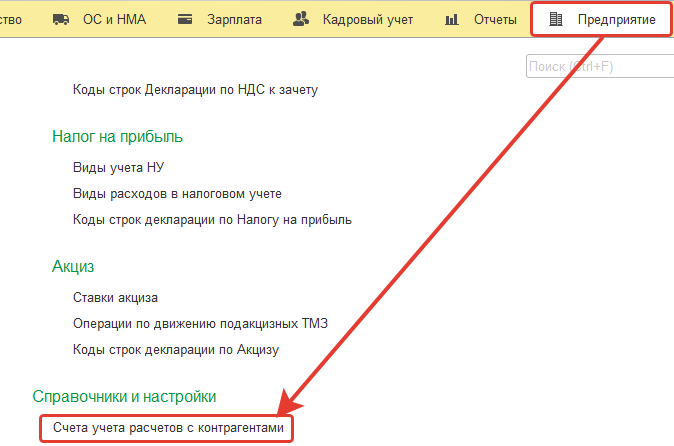Viewport: 674px width, 446px height.
Task: Click the wallet icon beside Зарплата
Action: point(185,19)
